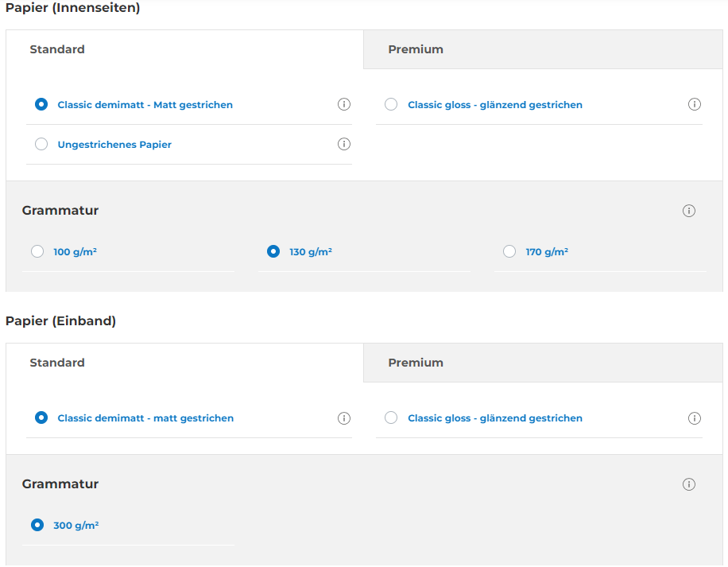Image resolution: width=728 pixels, height=567 pixels.
Task: Select 170 g/m² grammatur radio button
Action: pos(509,251)
